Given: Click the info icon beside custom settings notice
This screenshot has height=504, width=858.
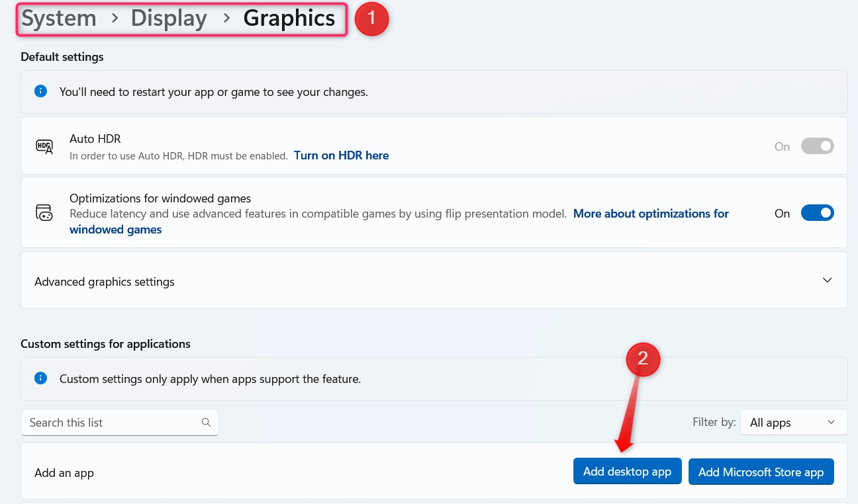Looking at the screenshot, I should pyautogui.click(x=41, y=378).
